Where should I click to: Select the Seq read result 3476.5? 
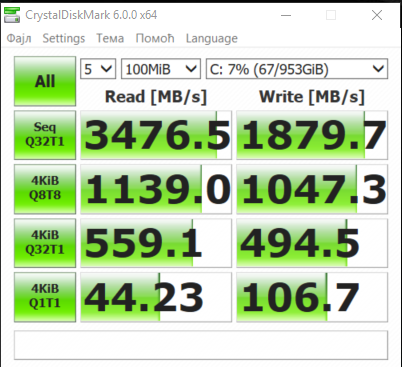[x=156, y=135]
